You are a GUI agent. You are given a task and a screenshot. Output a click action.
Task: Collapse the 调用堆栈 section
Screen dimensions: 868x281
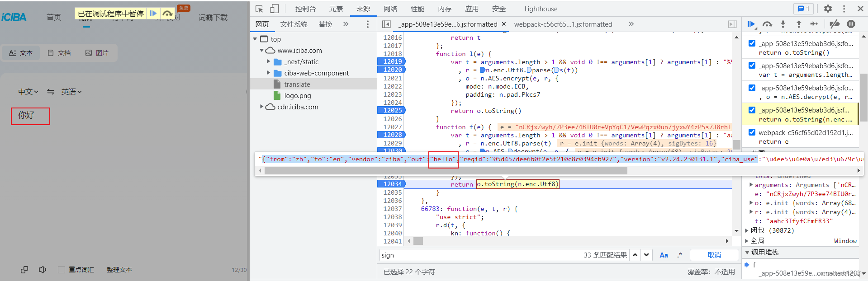pyautogui.click(x=747, y=253)
